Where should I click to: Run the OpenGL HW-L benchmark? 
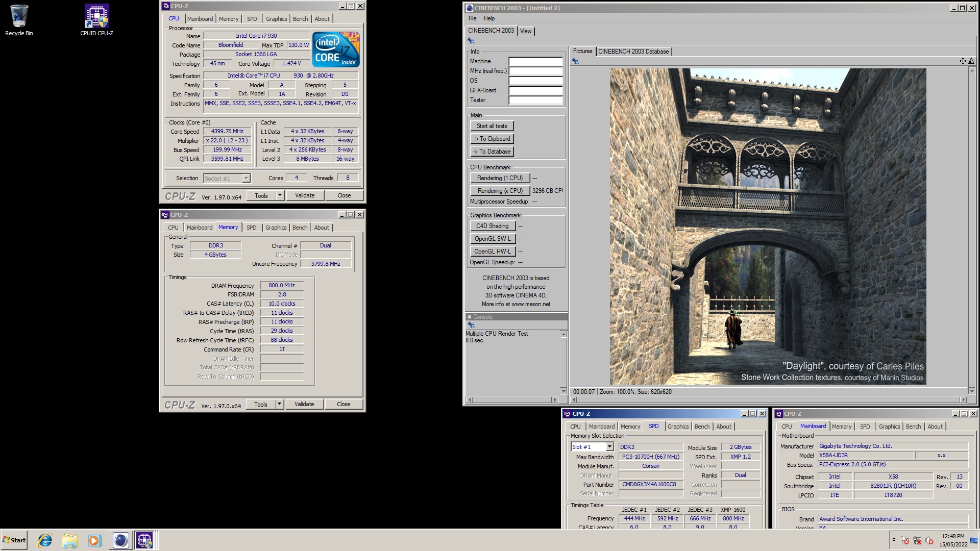493,252
